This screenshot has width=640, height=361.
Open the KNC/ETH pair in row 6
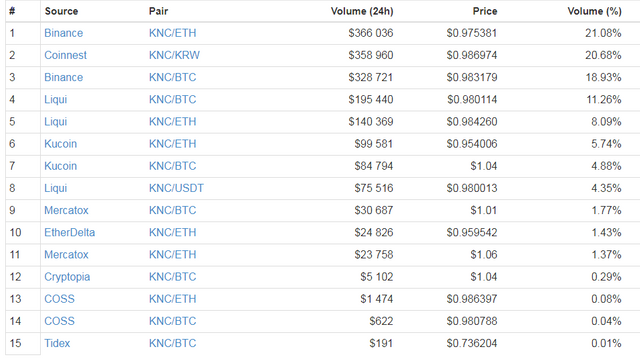tap(172, 144)
